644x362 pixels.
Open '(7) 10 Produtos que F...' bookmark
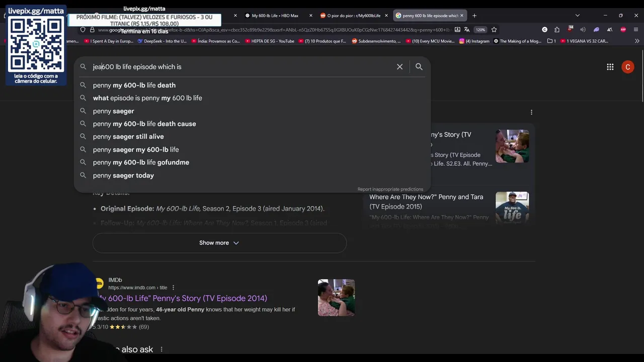click(323, 41)
